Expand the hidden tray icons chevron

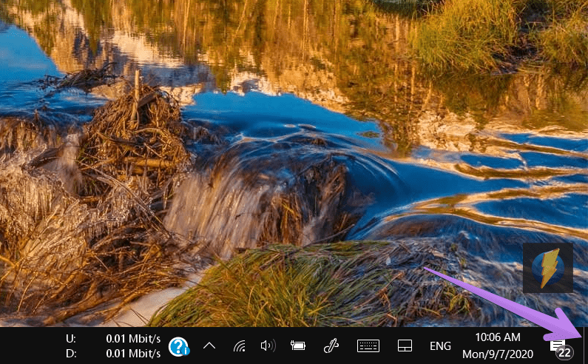click(x=209, y=346)
